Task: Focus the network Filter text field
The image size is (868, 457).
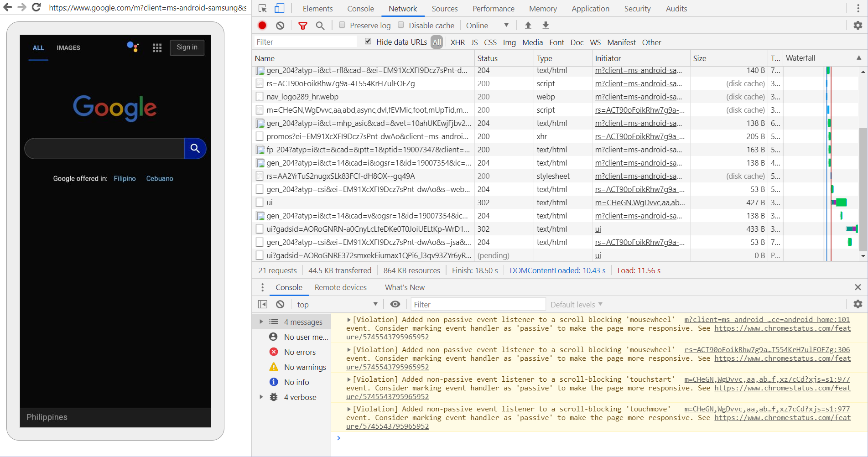Action: [306, 42]
